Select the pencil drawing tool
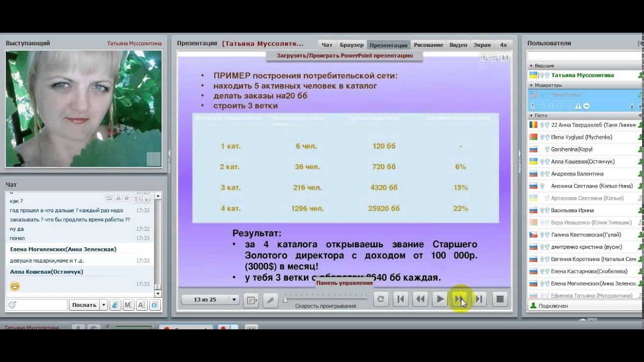 coord(271,300)
